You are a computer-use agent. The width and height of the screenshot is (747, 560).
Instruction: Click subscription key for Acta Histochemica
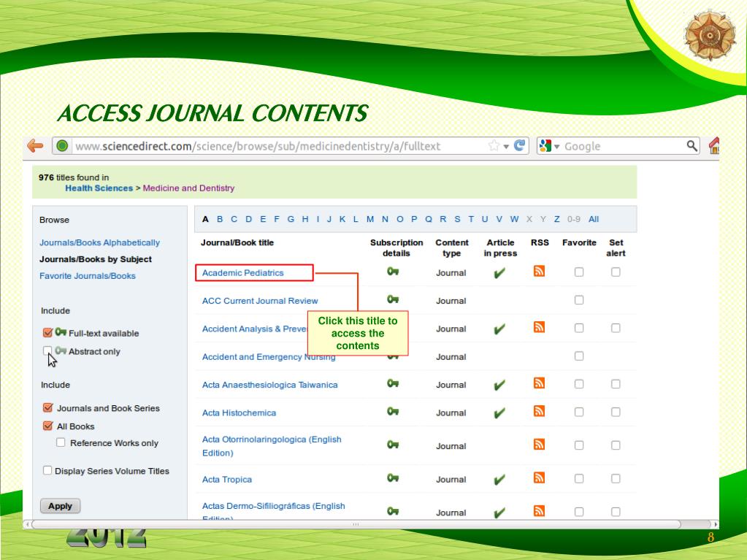click(x=393, y=412)
